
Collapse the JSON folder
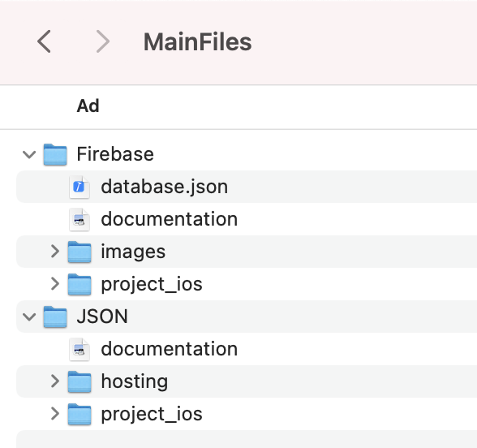29,317
